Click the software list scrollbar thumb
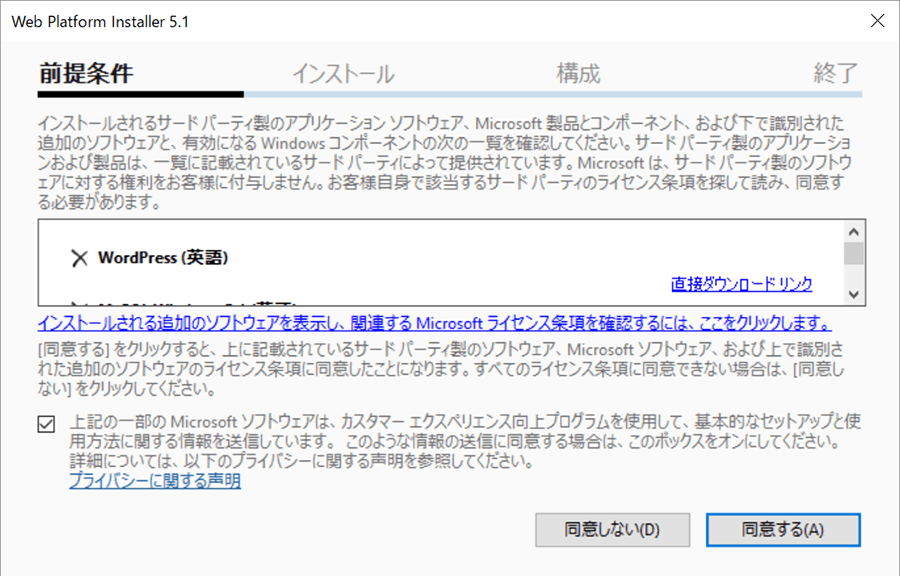 (854, 253)
